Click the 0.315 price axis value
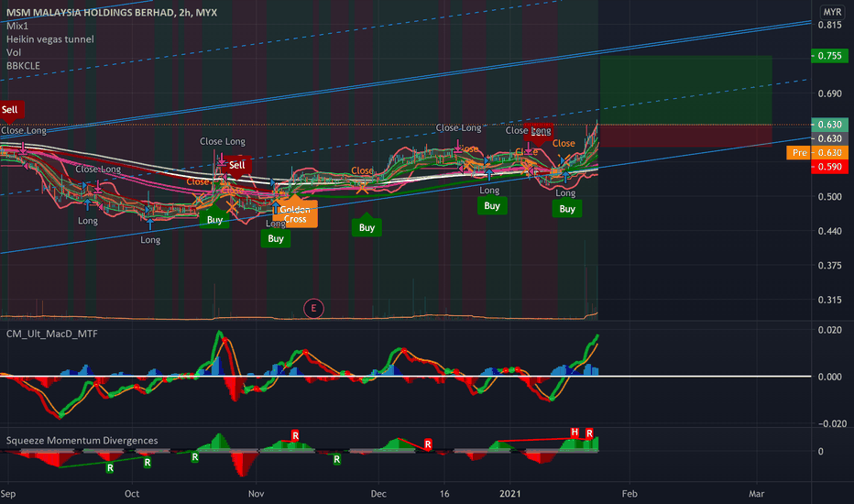Screen dimensions: 854x504 coord(829,300)
